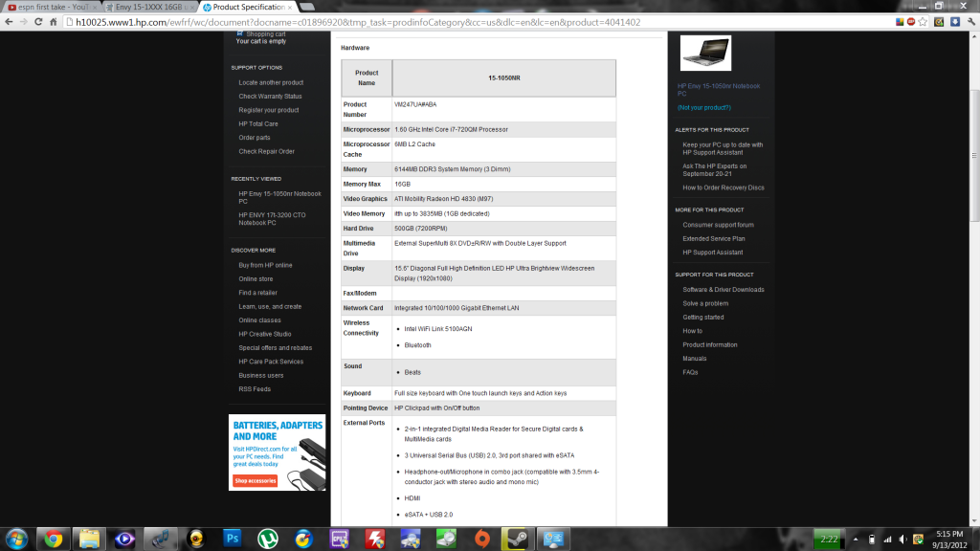Click the 15-1050NR product name header cell
Viewport: 980px width, 551px height.
click(503, 78)
